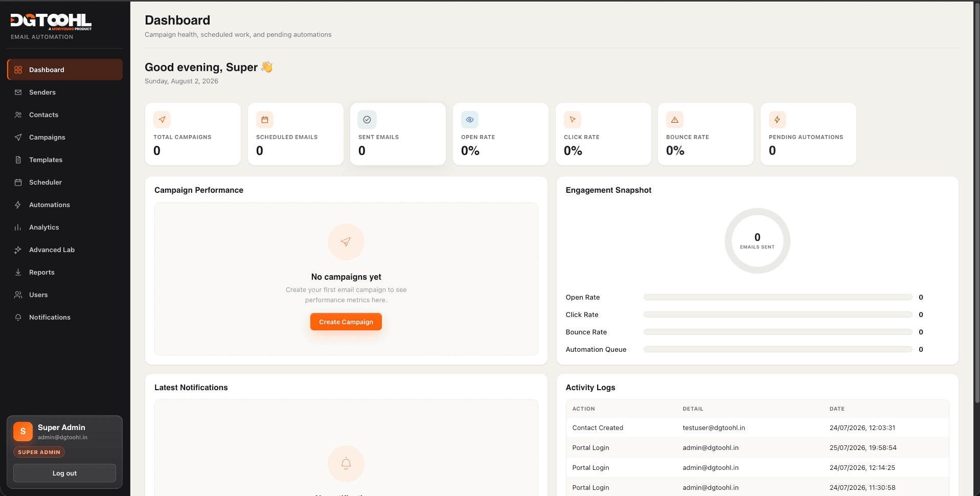Viewport: 980px width, 496px height.
Task: Open the Scheduler page
Action: click(65, 182)
